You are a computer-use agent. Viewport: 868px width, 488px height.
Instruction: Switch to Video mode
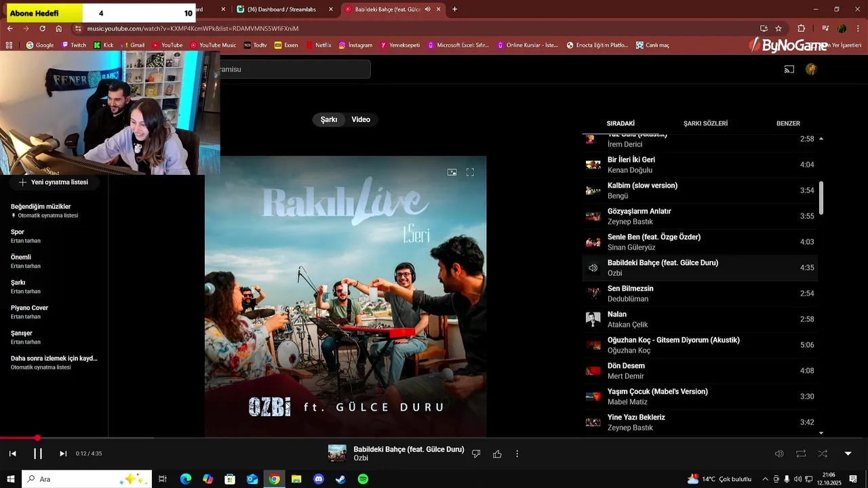(x=361, y=119)
